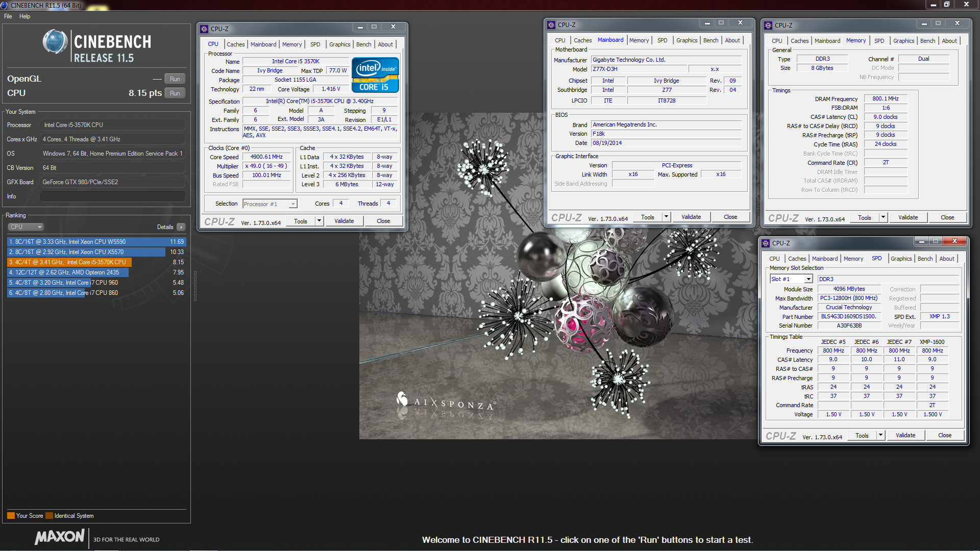This screenshot has width=980, height=551.
Task: Run the OpenGL benchmark
Action: coord(175,79)
